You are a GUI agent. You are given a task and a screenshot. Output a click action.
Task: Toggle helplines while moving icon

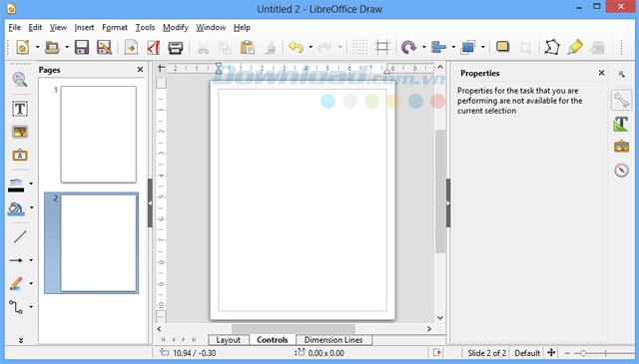point(382,47)
